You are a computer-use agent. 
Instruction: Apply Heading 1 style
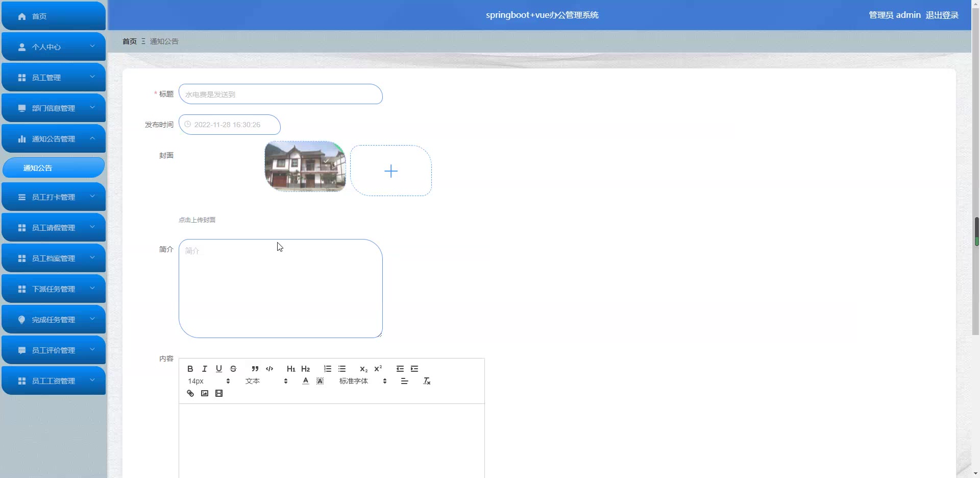[x=291, y=369]
